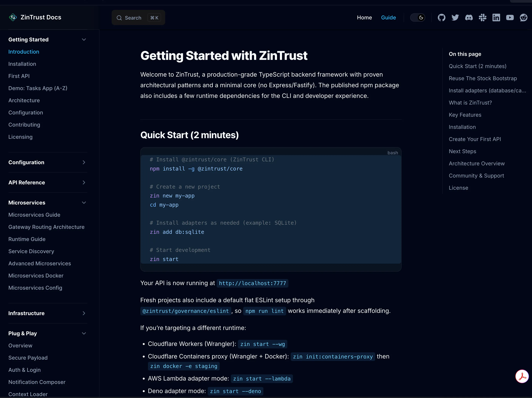532x398 pixels.
Task: Click the zin start --deno code text
Action: point(235,391)
